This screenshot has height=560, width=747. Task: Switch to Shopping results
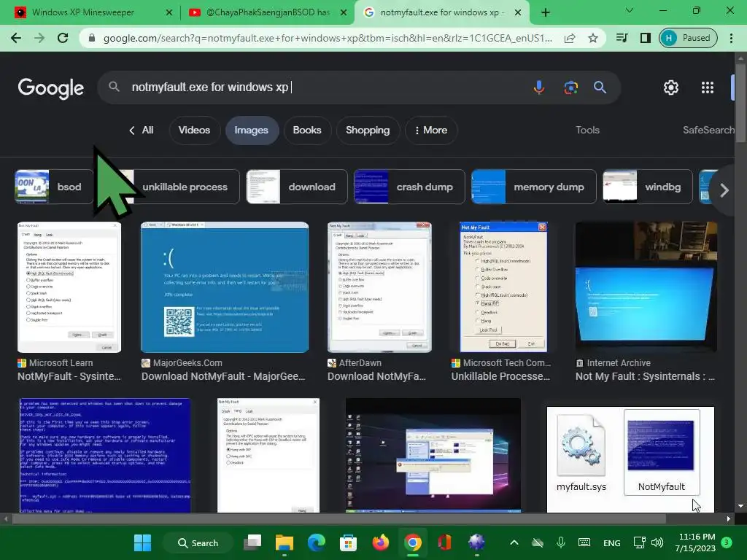tap(368, 130)
